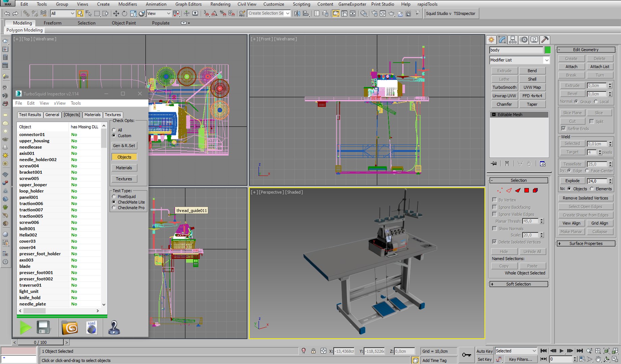Viewport: 621px width, 364px height.
Task: Expand the Soft Selection rollout
Action: [518, 284]
